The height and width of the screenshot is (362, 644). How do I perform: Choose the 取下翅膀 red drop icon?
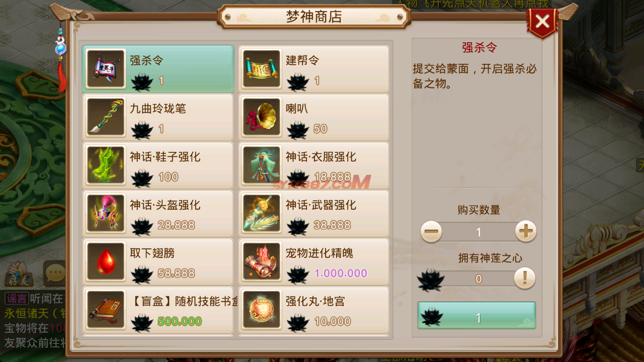pos(106,262)
